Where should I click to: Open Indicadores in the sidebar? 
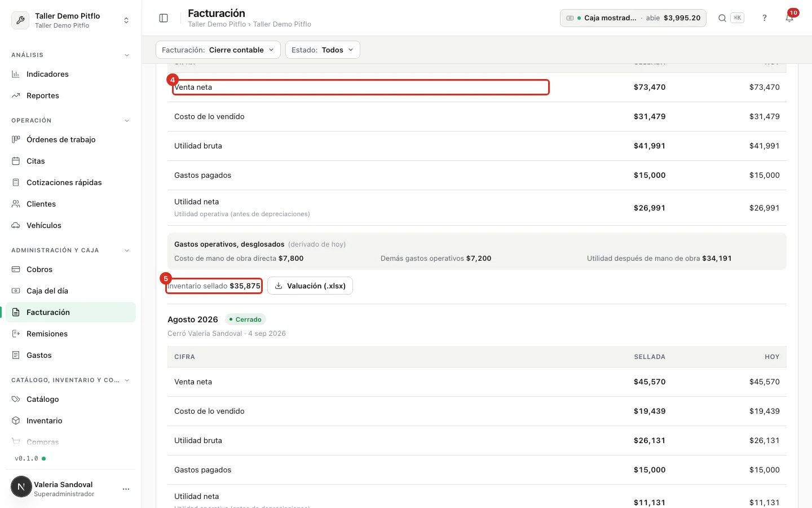[x=71, y=74]
